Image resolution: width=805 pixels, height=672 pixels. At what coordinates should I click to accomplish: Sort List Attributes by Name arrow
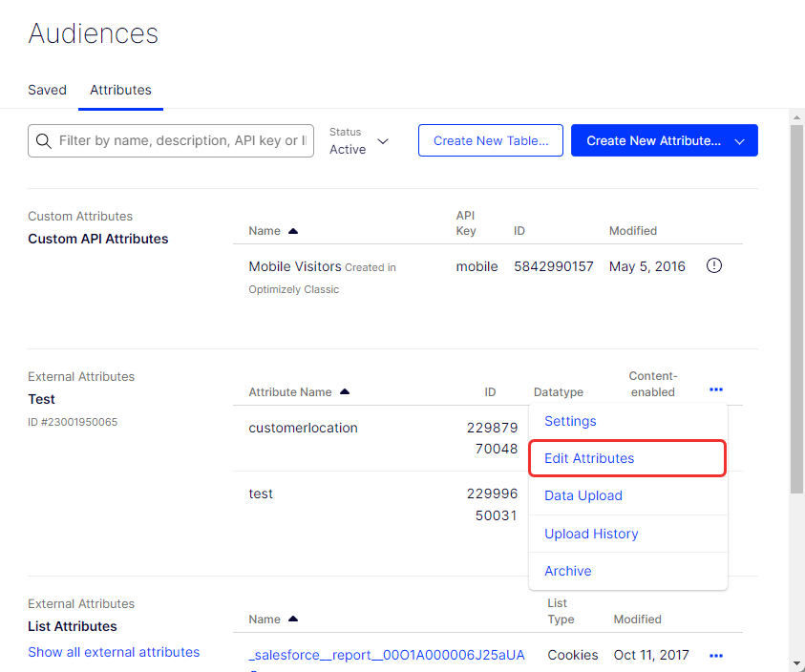point(293,619)
